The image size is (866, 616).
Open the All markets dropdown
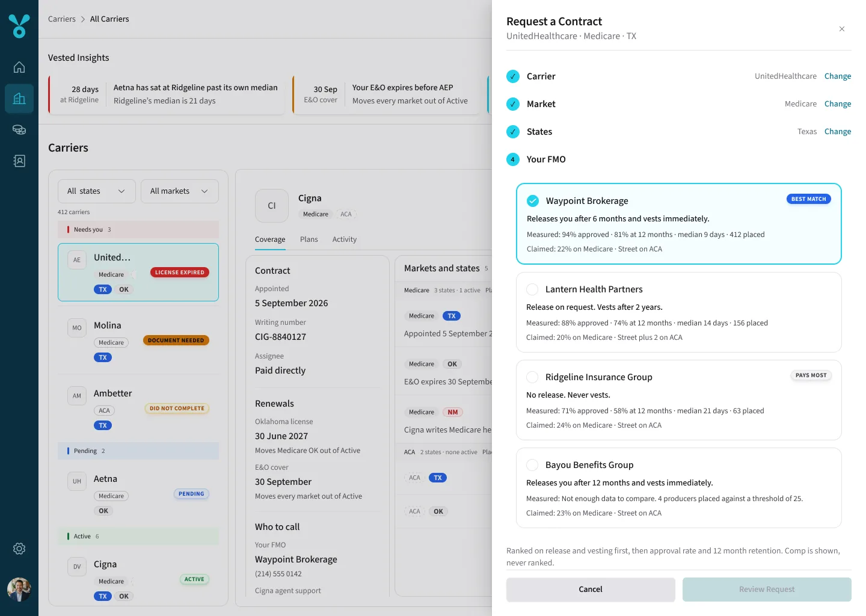coord(180,191)
